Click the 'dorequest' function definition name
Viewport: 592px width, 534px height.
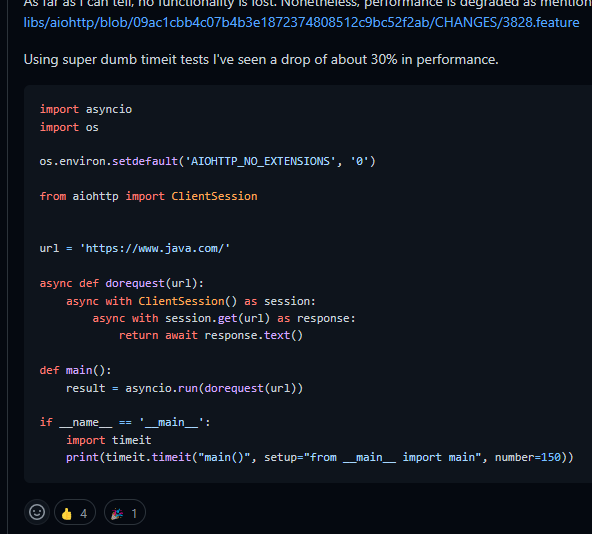pos(135,284)
